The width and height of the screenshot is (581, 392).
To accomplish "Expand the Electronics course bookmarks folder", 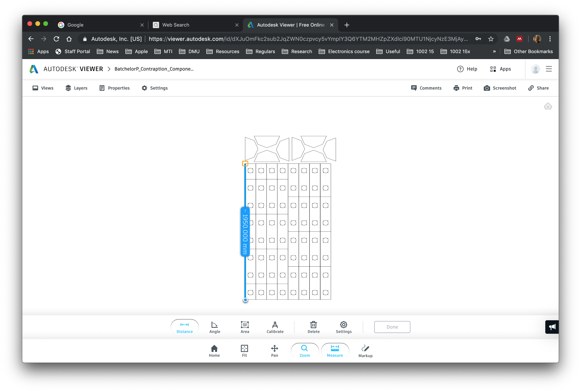I will point(344,52).
